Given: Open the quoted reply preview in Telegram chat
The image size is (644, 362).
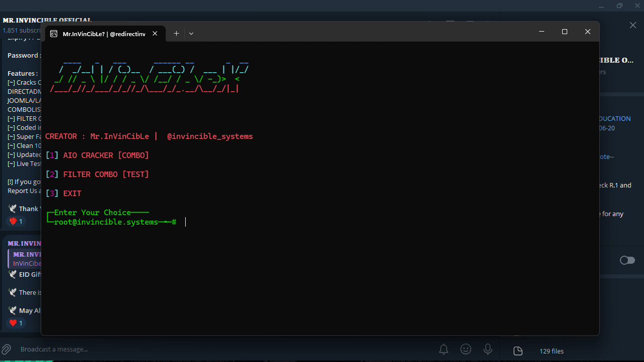Looking at the screenshot, I should (x=25, y=259).
